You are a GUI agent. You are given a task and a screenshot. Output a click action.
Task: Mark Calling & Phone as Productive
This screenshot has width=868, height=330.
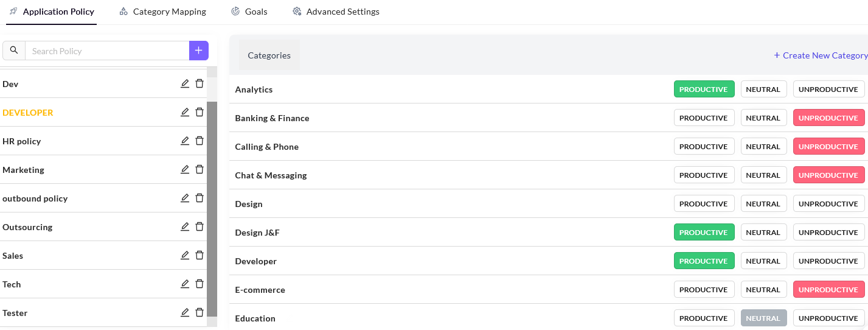point(704,147)
